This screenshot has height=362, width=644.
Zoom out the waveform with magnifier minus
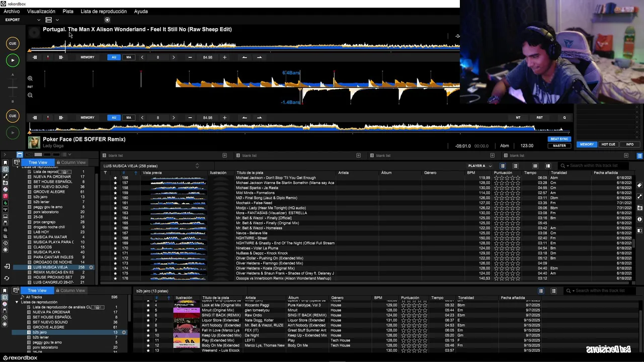[30, 95]
